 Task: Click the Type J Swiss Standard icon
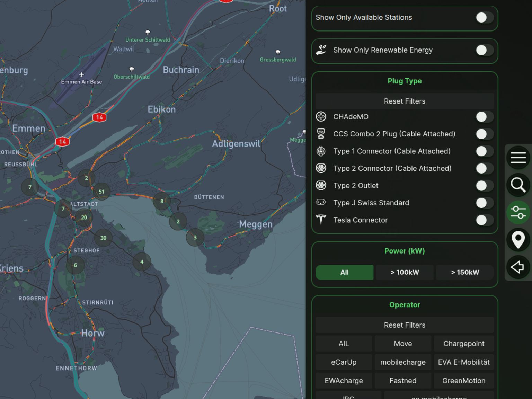click(x=321, y=202)
